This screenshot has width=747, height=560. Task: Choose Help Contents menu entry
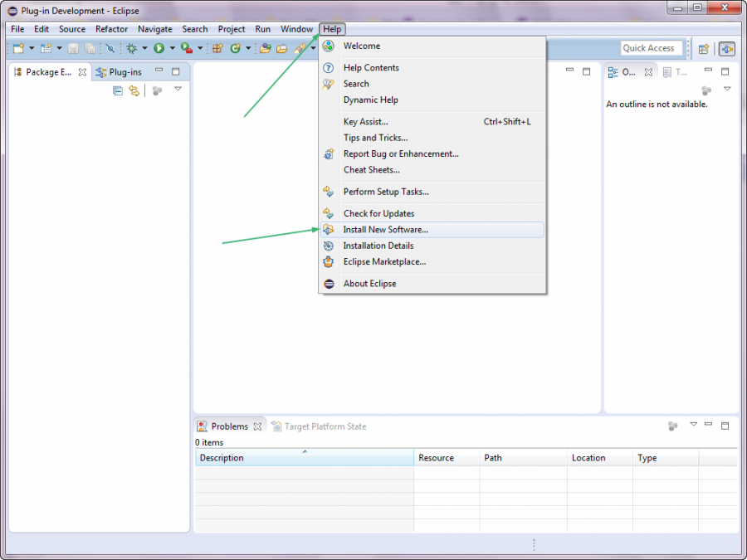pos(432,68)
